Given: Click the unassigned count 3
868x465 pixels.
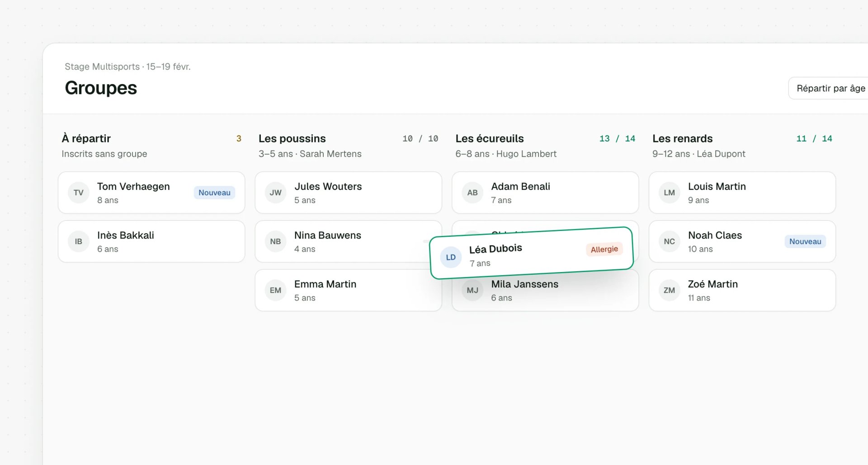Looking at the screenshot, I should click(239, 139).
